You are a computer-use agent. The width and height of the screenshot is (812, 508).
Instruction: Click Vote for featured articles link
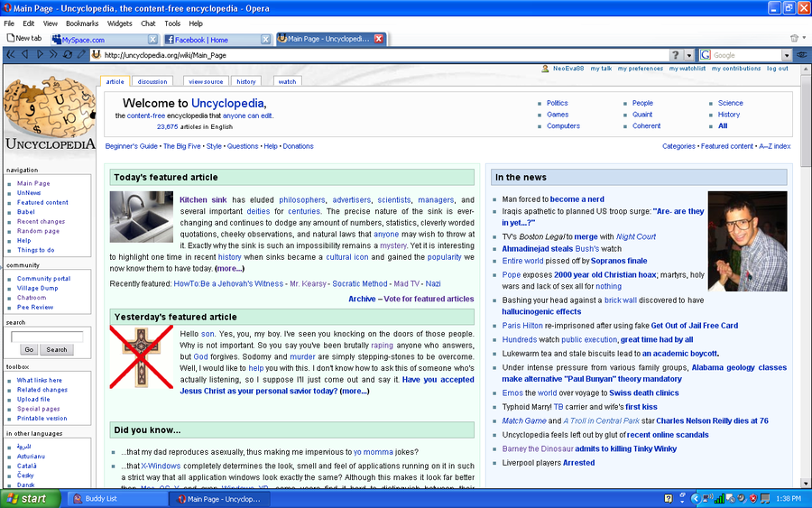click(x=429, y=299)
